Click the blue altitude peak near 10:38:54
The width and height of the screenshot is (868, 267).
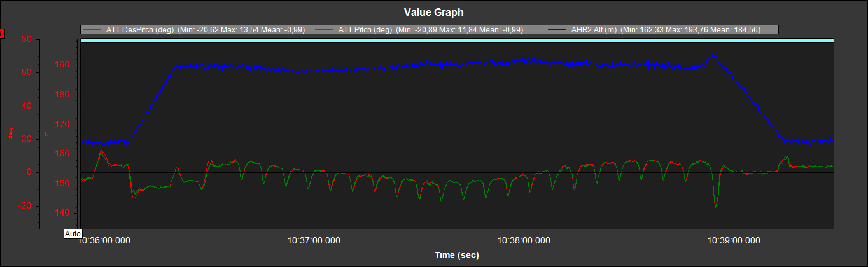point(713,55)
